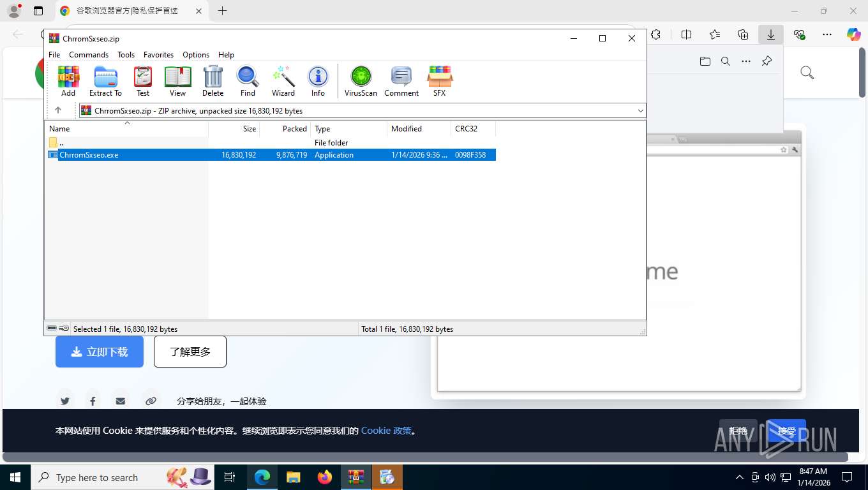Open the Find tool in WinRAR

tap(248, 81)
